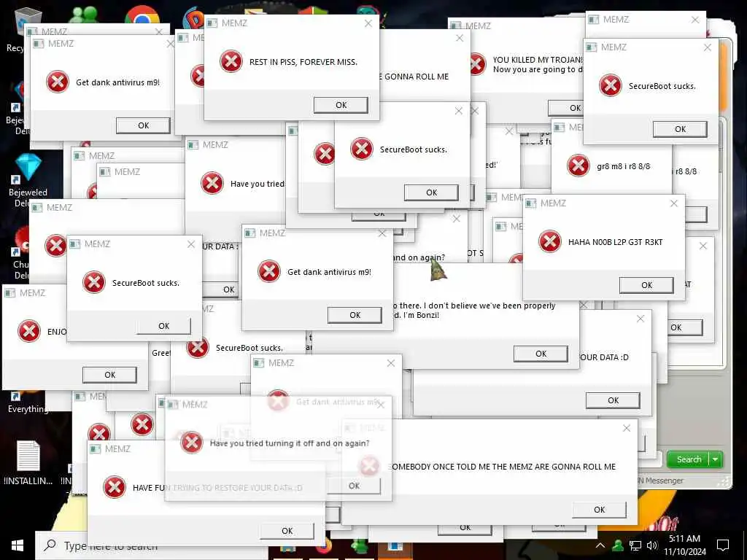The image size is (747, 560).
Task: Click OK in Get dank antivirus dialog overlapping Recycle Bin
Action: coord(144,125)
